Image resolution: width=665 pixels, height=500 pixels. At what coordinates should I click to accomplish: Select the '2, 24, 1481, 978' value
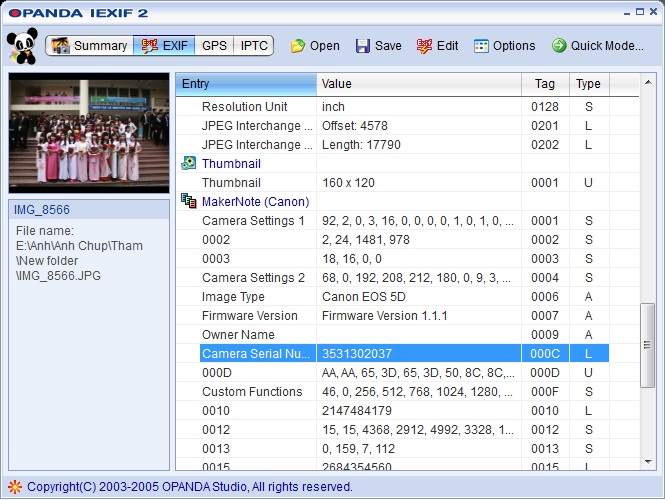[x=366, y=240]
